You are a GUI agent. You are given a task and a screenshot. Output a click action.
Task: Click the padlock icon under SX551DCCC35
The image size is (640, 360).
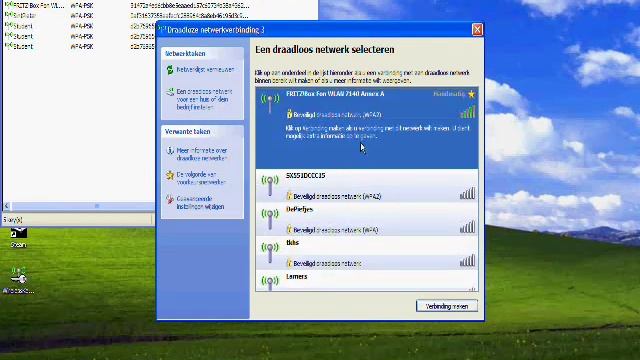[x=289, y=196]
